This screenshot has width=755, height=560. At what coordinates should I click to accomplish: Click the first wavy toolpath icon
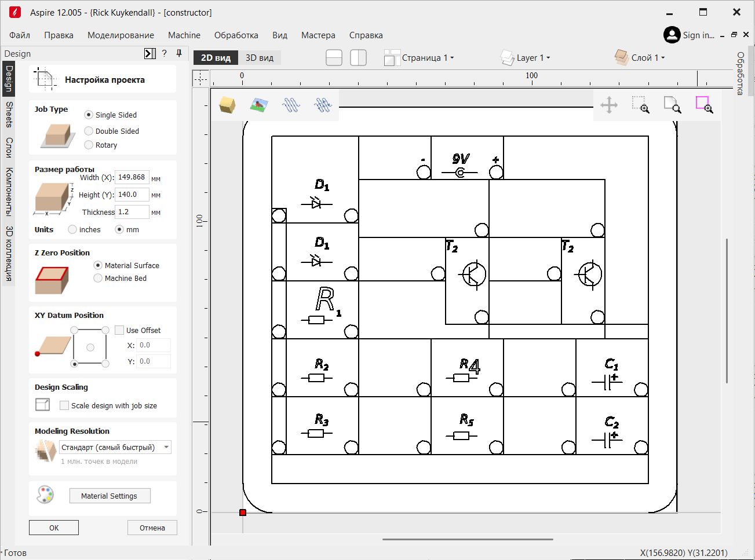click(291, 105)
